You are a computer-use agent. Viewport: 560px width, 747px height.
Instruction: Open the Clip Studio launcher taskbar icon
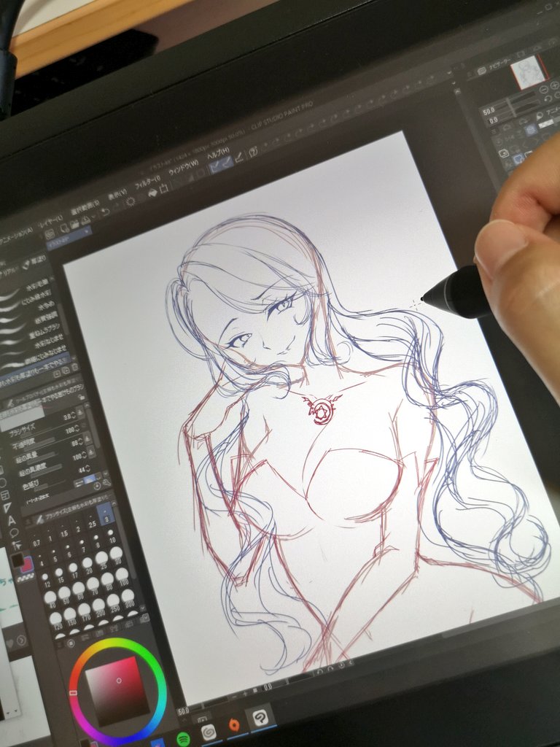(209, 732)
